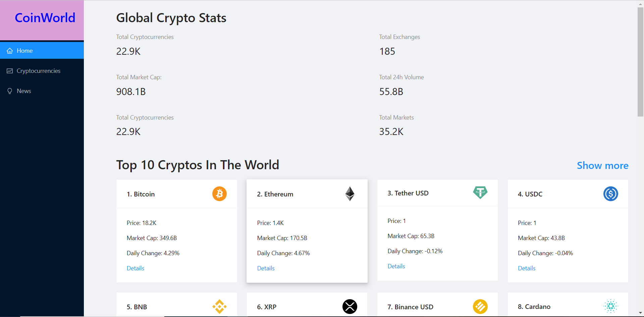644x317 pixels.
Task: Click the BNB logo icon
Action: (x=219, y=306)
